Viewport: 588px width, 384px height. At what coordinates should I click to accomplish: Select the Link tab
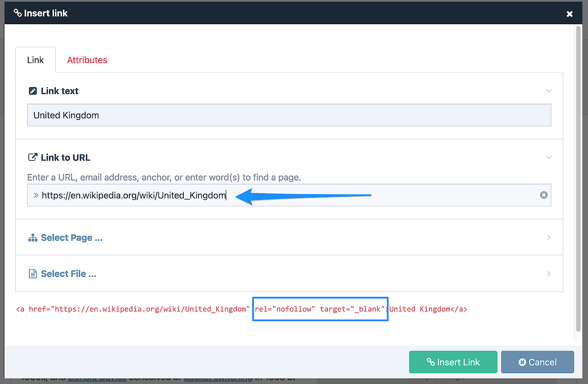tap(35, 60)
